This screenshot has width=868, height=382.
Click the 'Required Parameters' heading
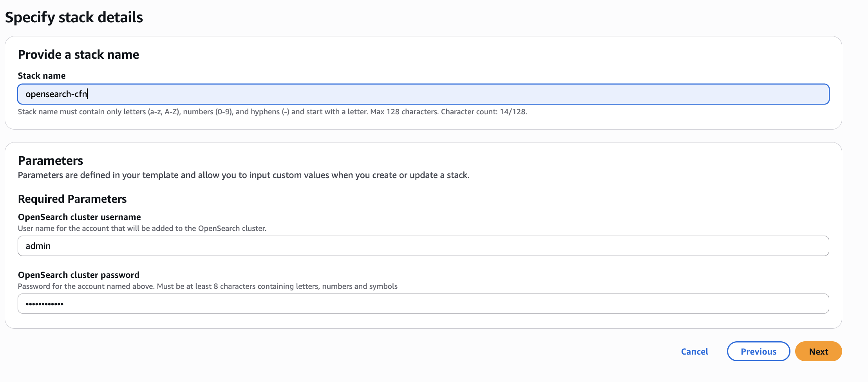click(72, 199)
